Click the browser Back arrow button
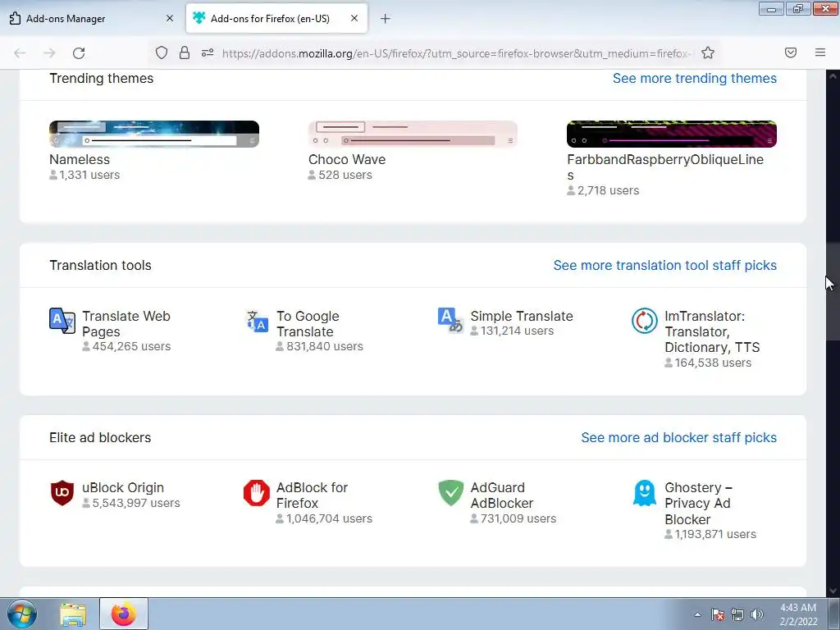This screenshot has height=630, width=840. coord(20,53)
